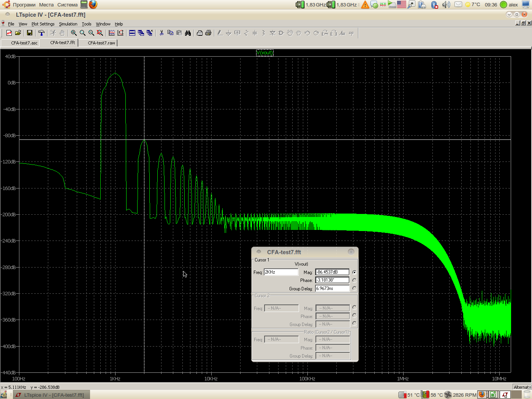
Task: Click the US flag keyboard layout icon
Action: pos(402,5)
